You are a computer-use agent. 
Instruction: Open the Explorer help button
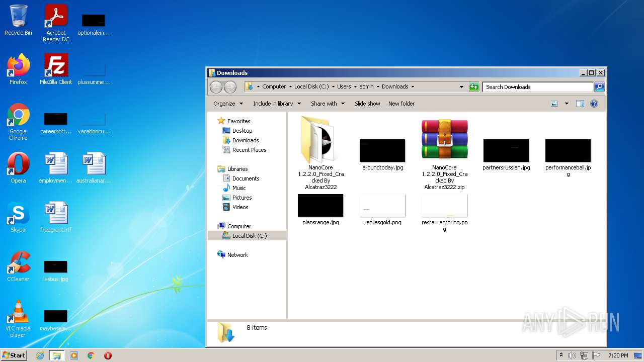pyautogui.click(x=594, y=104)
